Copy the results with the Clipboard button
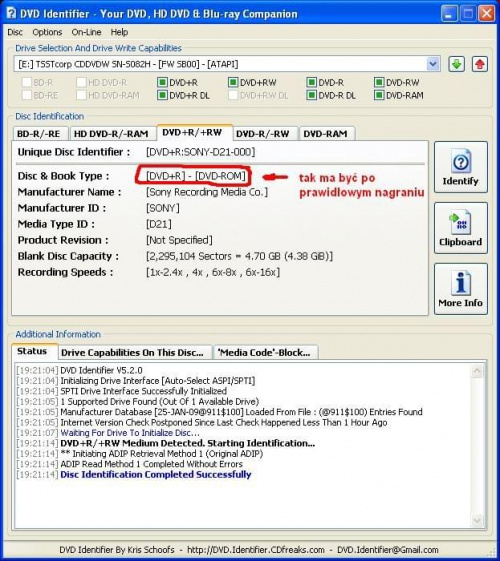The height and width of the screenshot is (561, 500). (461, 228)
